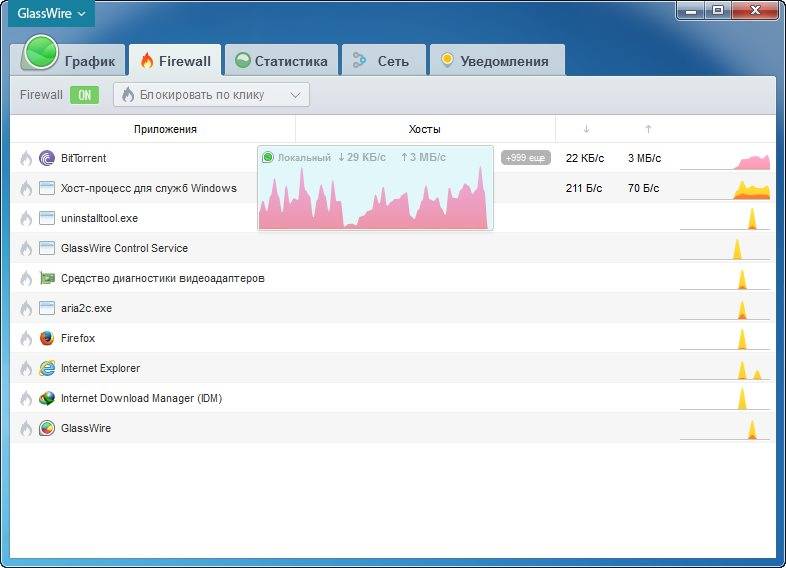This screenshot has width=786, height=568.
Task: Click the uninstalltool.exe traffic mini-graph
Action: (725, 219)
